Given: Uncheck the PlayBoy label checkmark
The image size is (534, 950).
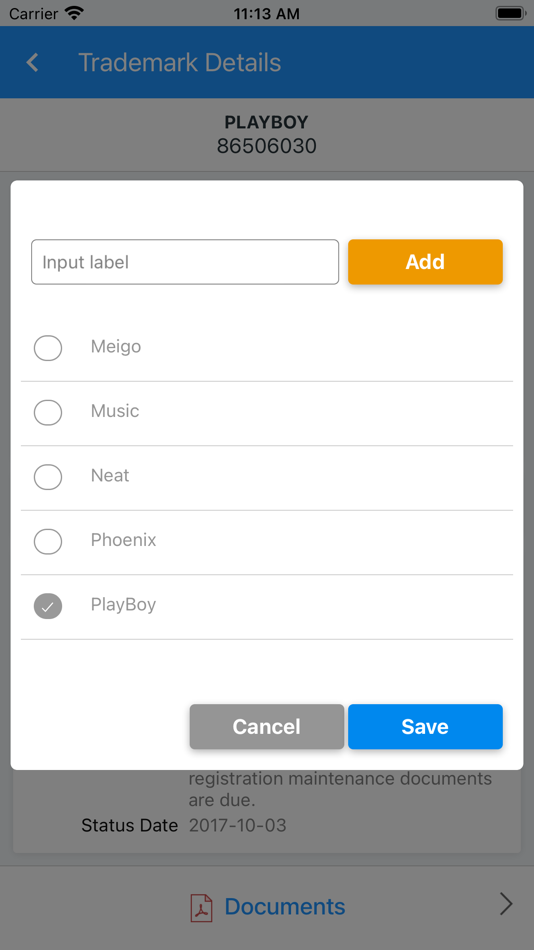Looking at the screenshot, I should [48, 606].
